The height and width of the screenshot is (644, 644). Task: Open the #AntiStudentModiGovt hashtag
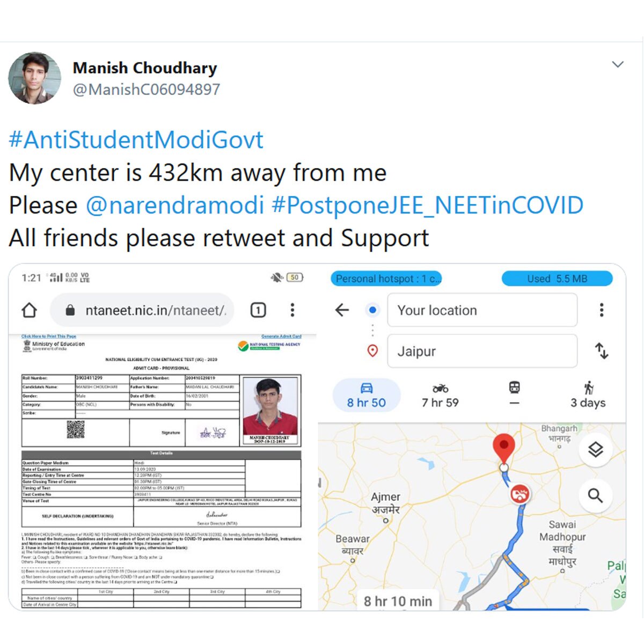tap(136, 140)
